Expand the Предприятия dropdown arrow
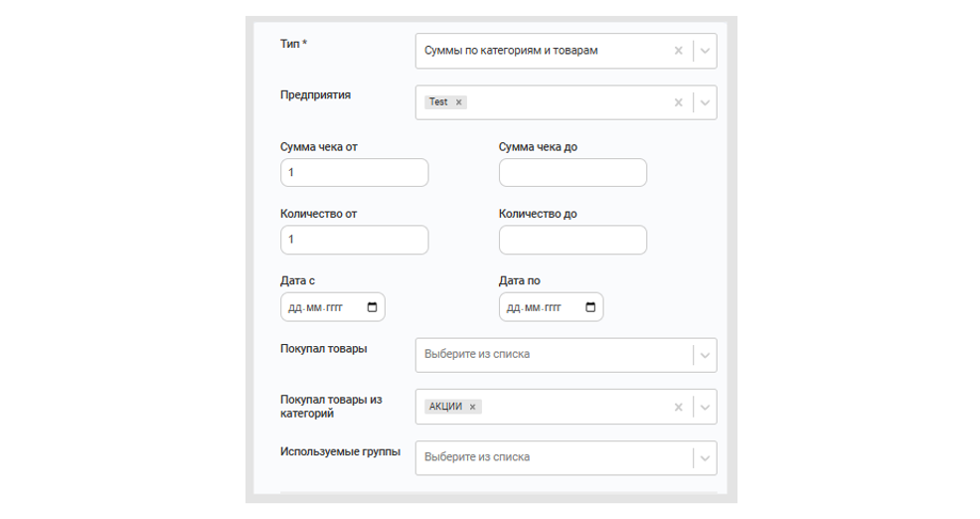 (x=705, y=102)
